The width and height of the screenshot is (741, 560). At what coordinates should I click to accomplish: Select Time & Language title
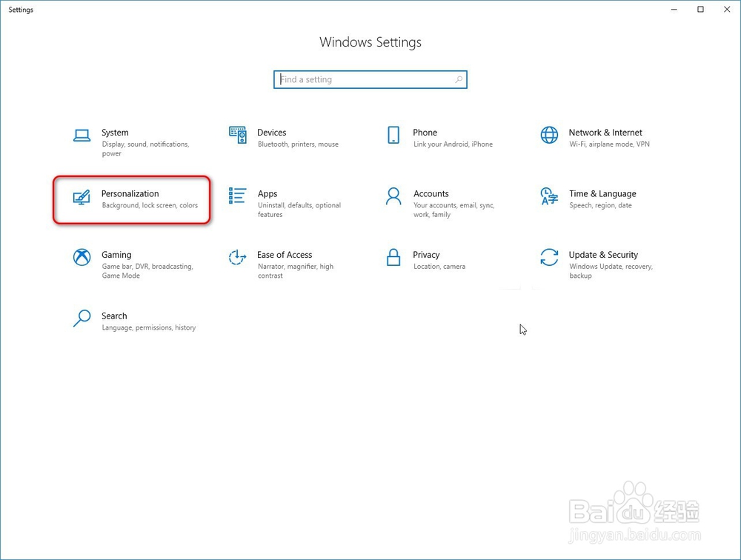coord(602,193)
